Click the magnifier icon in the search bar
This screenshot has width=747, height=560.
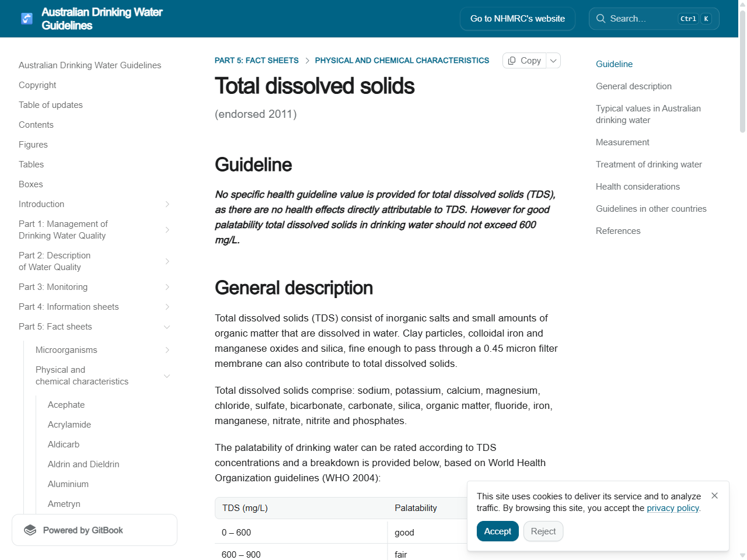click(x=601, y=18)
